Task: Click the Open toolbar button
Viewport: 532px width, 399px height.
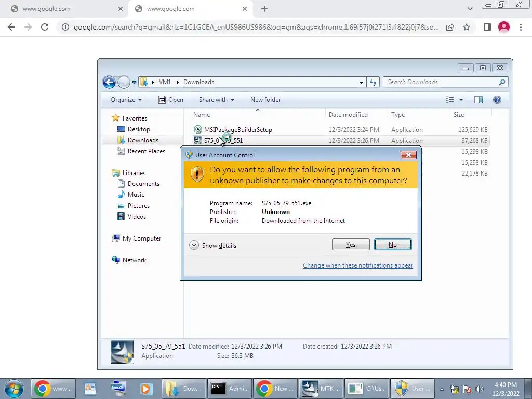Action: (171, 100)
